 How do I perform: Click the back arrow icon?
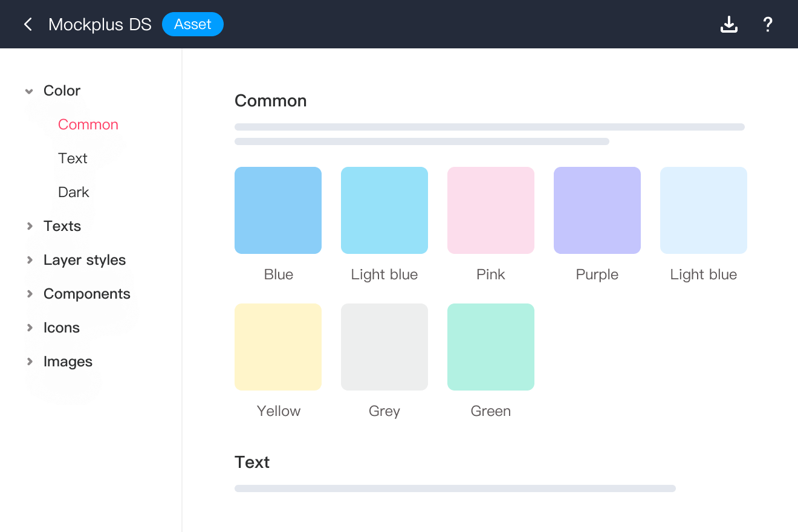[x=28, y=24]
